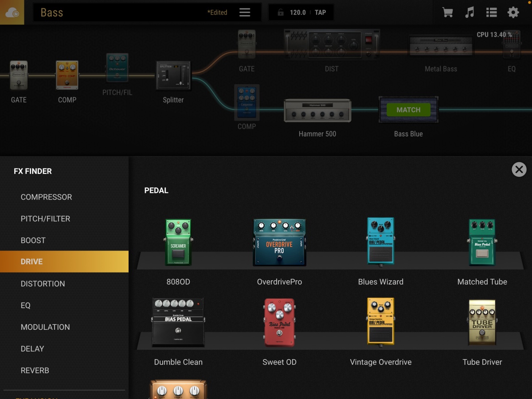Open the store shopping cart
Image resolution: width=532 pixels, height=399 pixels.
[448, 12]
